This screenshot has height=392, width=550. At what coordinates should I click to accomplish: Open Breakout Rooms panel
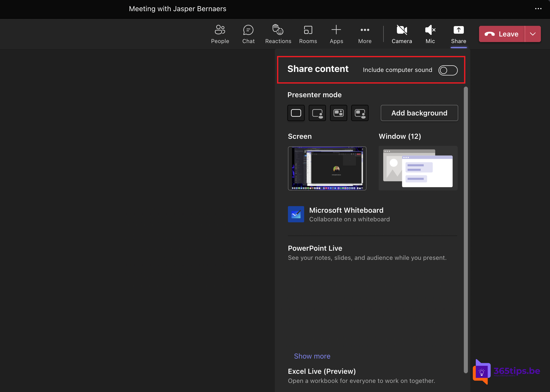pyautogui.click(x=308, y=33)
